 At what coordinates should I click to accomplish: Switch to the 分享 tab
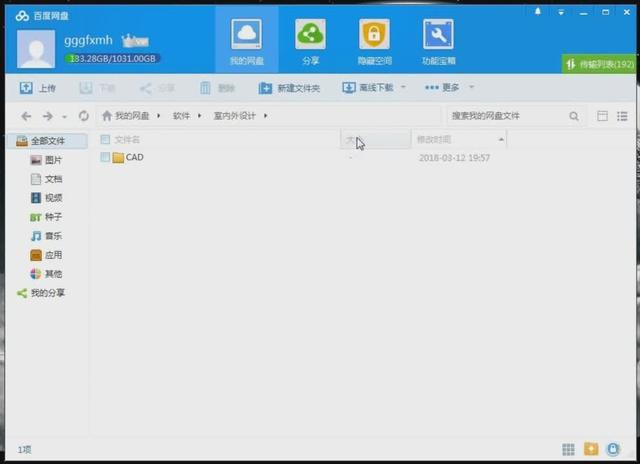coord(310,41)
